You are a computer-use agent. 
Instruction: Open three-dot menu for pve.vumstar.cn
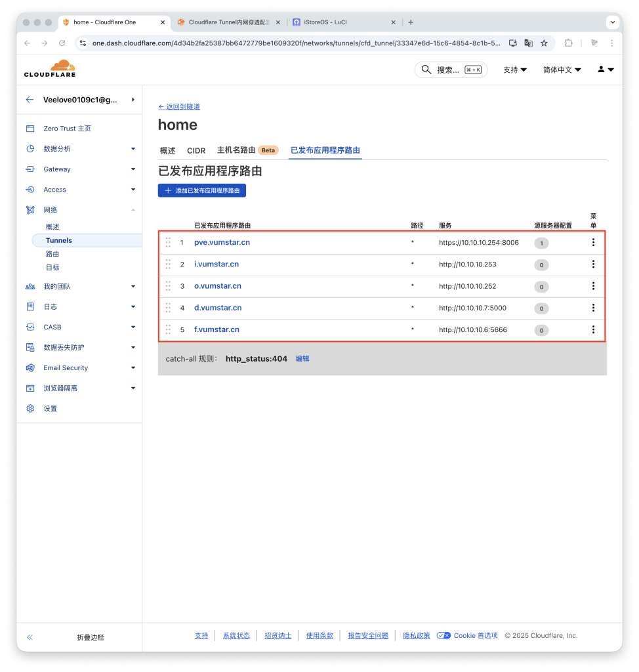coord(593,243)
